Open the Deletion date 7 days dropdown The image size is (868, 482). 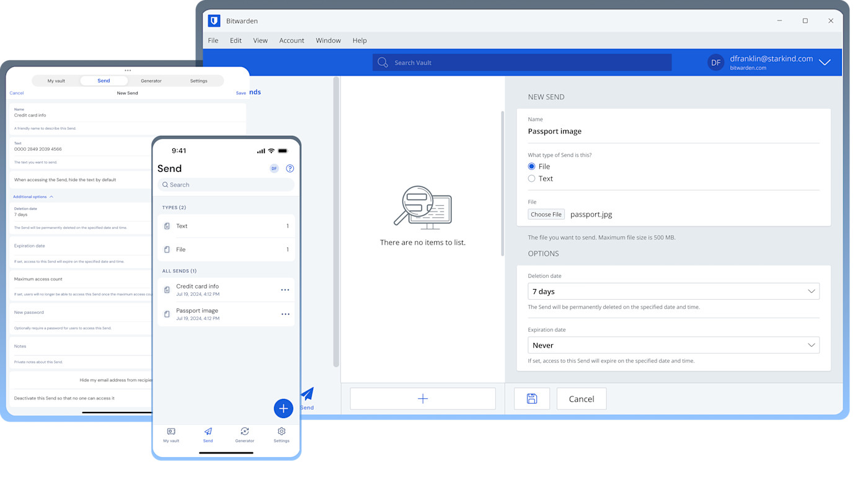tap(673, 292)
